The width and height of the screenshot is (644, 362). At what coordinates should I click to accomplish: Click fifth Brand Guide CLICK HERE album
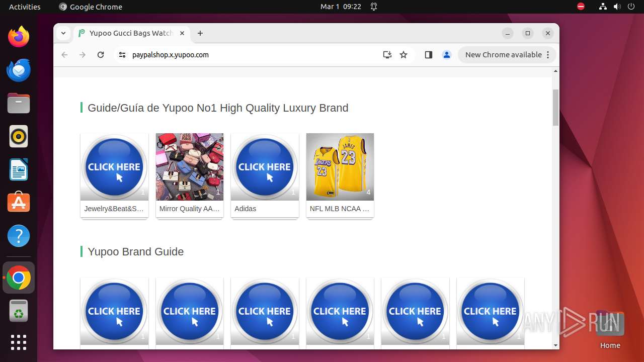415,311
